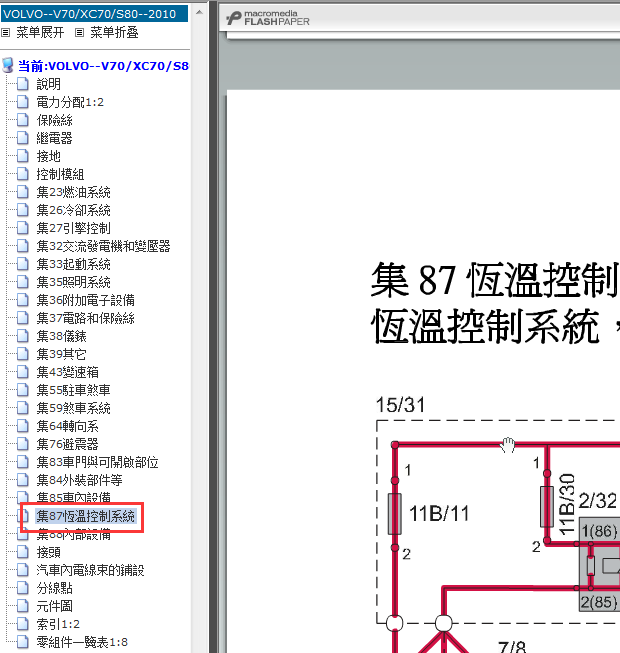Open 集26冷卻系統 in the tree
Viewport: 620px width, 653px height.
73,210
